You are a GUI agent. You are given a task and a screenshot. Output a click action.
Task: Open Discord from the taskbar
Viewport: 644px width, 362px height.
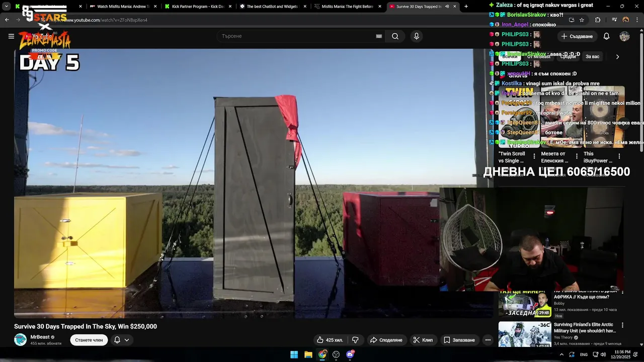pos(350,354)
